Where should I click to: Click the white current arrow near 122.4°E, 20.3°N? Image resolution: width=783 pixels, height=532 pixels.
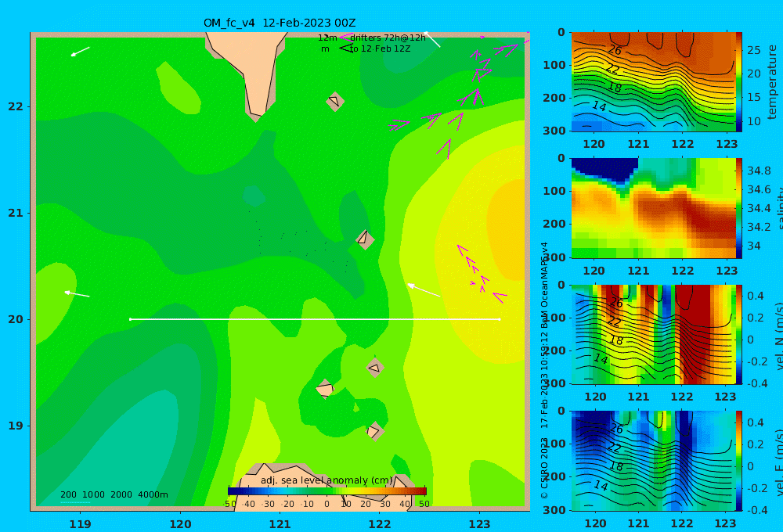coord(424,290)
